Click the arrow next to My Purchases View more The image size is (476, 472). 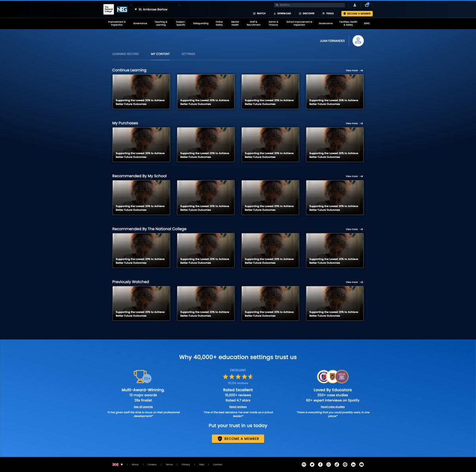361,123
